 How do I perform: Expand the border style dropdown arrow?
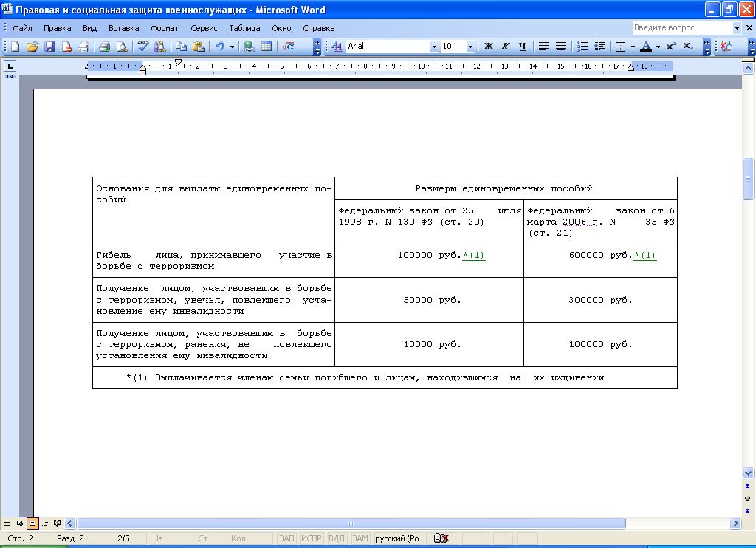pos(633,47)
